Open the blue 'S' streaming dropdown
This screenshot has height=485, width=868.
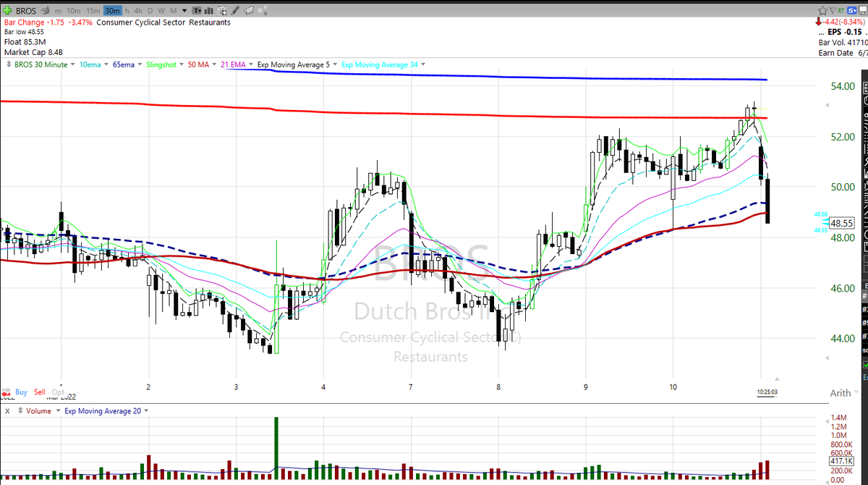[x=851, y=10]
